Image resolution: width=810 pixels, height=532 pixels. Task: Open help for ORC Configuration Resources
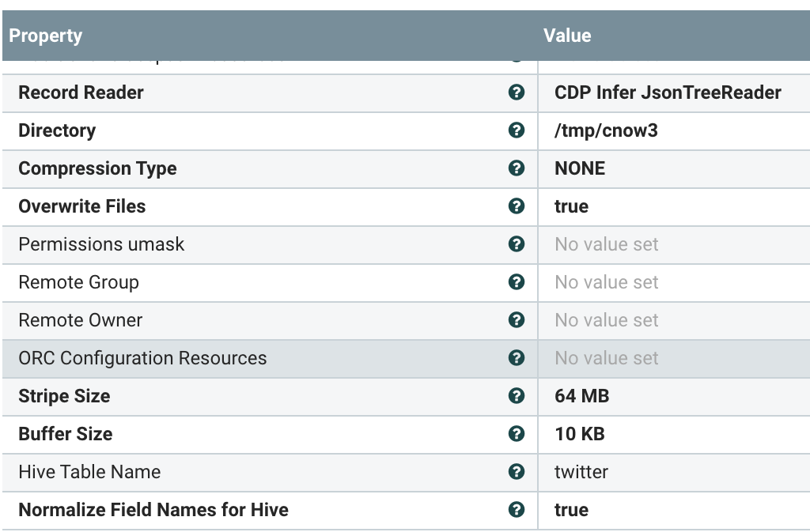tap(517, 358)
